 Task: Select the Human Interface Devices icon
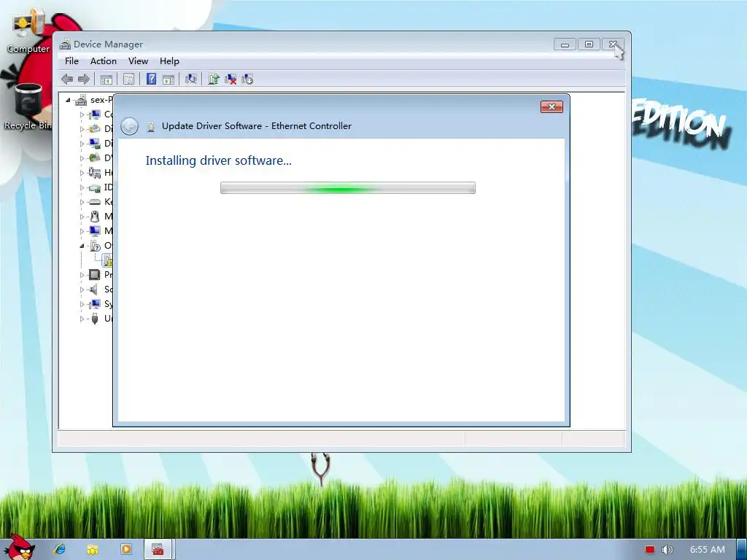click(x=95, y=172)
